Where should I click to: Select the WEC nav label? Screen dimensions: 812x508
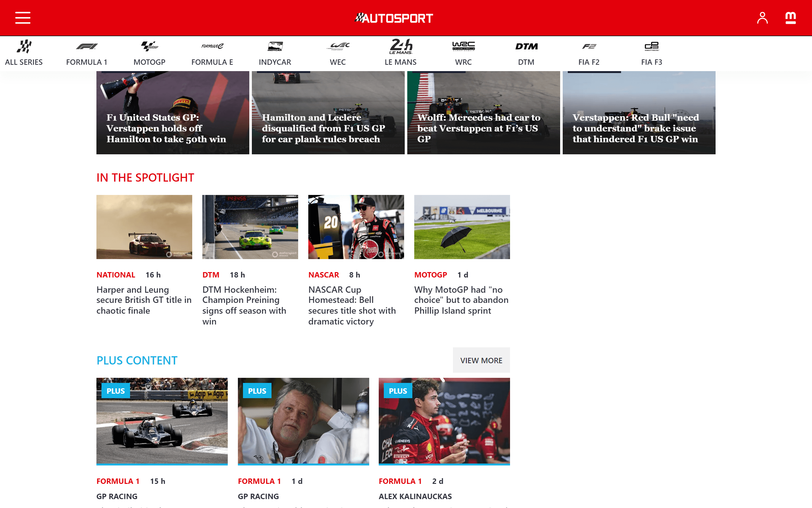(338, 62)
